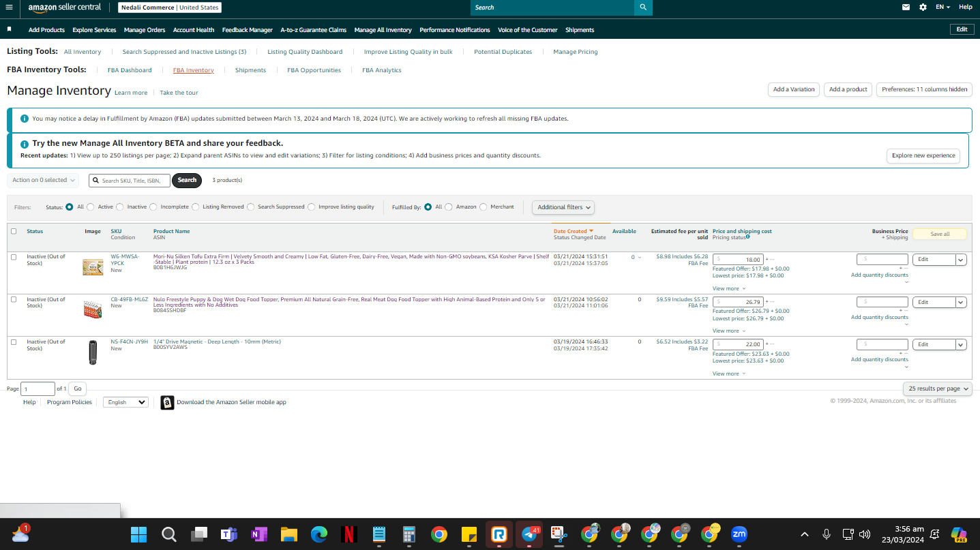Click the Add a Variation button
This screenshot has width=980, height=550.
coord(794,89)
